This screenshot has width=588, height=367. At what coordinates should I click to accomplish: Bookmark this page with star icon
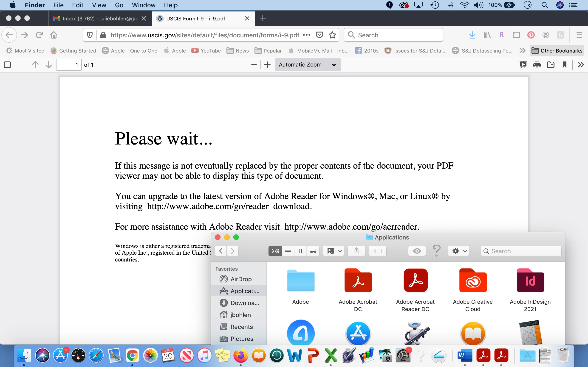click(x=332, y=35)
